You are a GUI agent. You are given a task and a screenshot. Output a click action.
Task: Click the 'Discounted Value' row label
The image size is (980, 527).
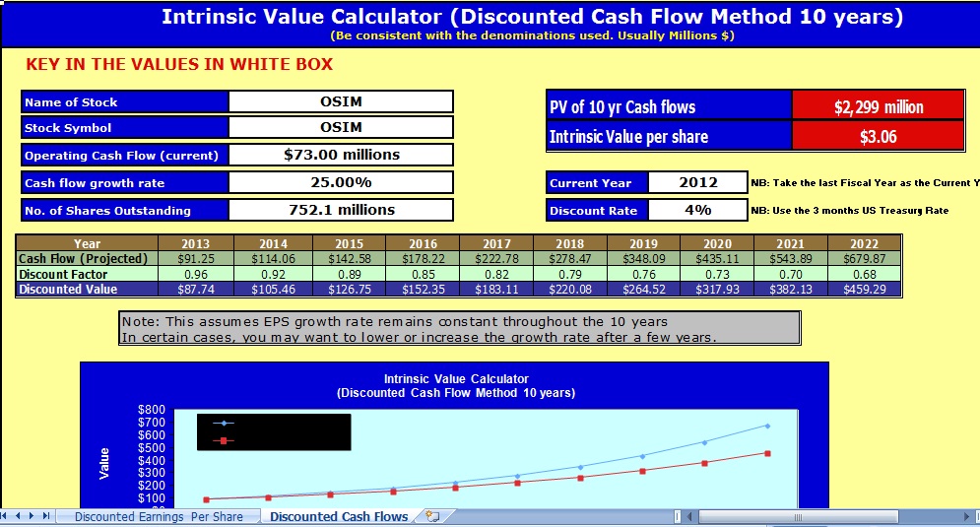87,289
